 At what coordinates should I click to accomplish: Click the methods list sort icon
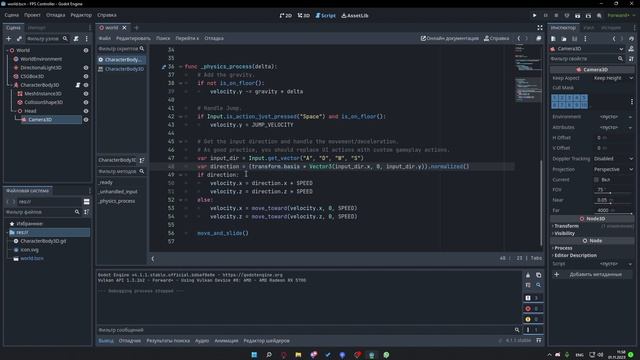(142, 160)
